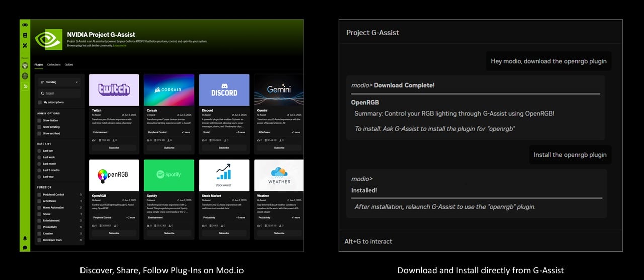
Task: Open the second recent game avatar in the sidebar
Action: [25, 76]
